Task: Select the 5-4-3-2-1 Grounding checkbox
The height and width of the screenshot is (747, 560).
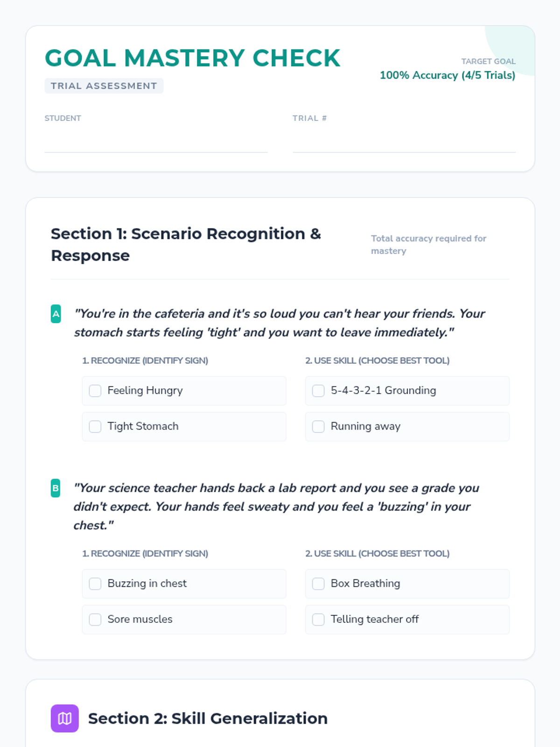Action: 318,391
